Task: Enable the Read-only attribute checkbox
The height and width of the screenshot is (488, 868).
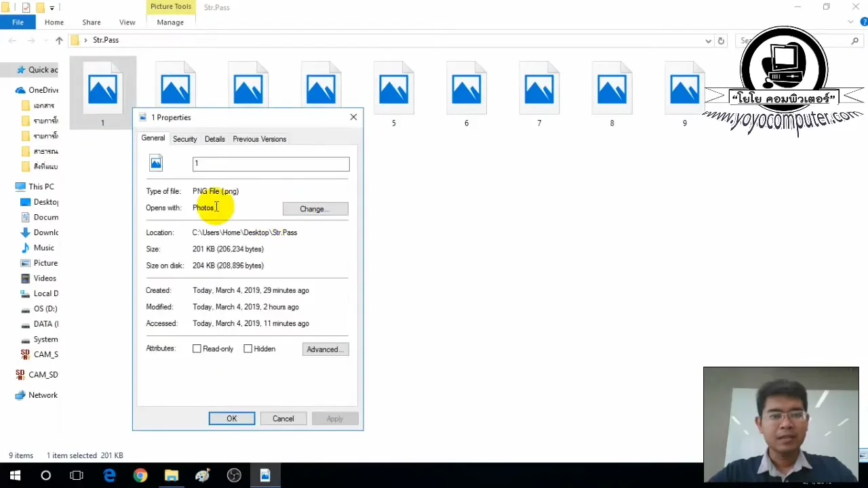Action: (x=197, y=348)
